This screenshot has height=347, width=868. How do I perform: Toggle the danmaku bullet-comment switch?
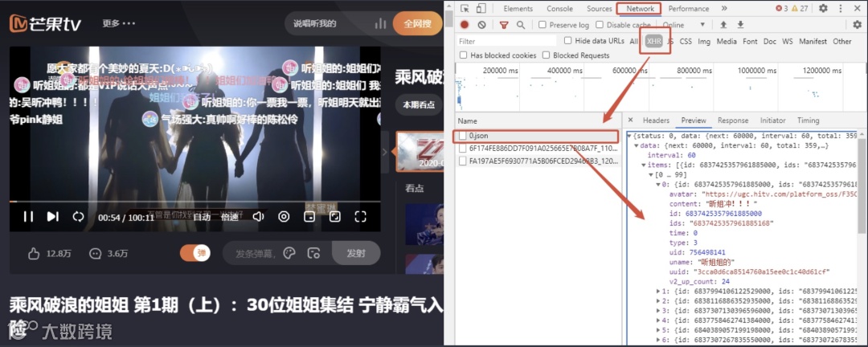195,254
